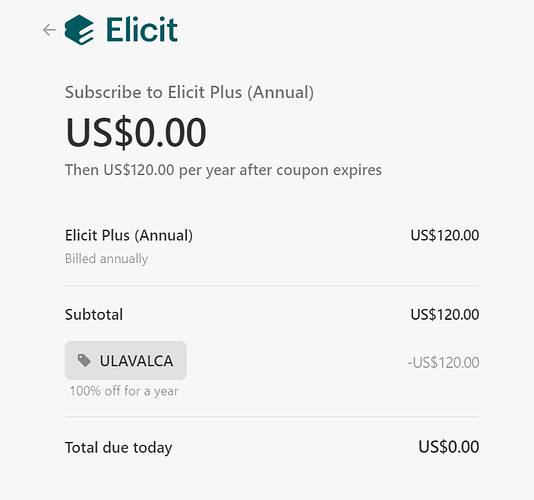534x500 pixels.
Task: Select the ULAVALCA coupon code chip
Action: click(x=126, y=360)
